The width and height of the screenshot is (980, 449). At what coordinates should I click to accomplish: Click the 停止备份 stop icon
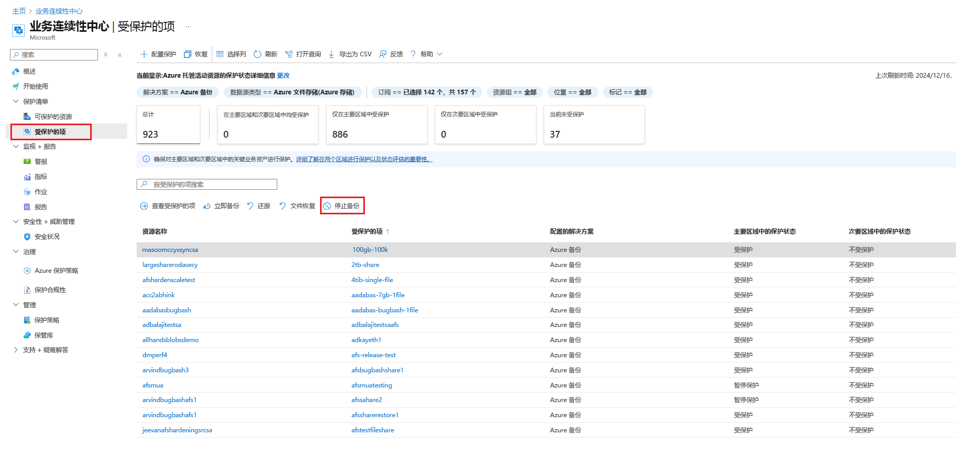pos(327,206)
